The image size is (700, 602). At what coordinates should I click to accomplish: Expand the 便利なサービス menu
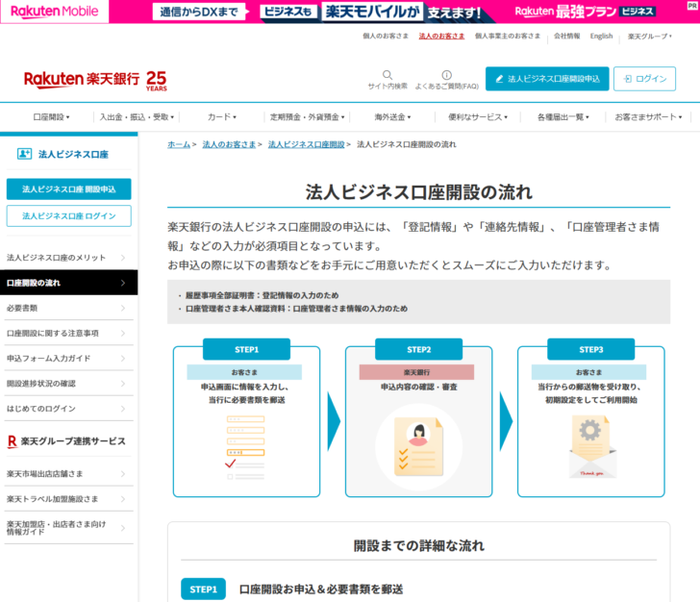(478, 117)
